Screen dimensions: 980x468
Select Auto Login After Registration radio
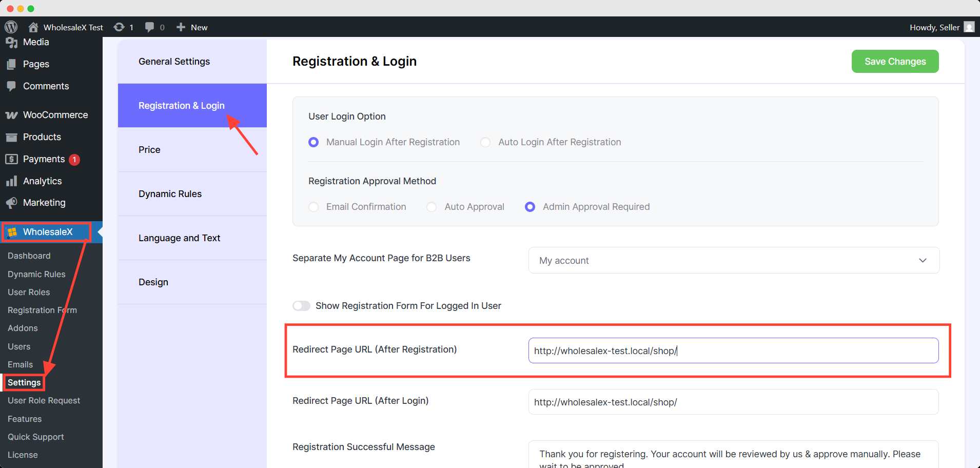485,142
